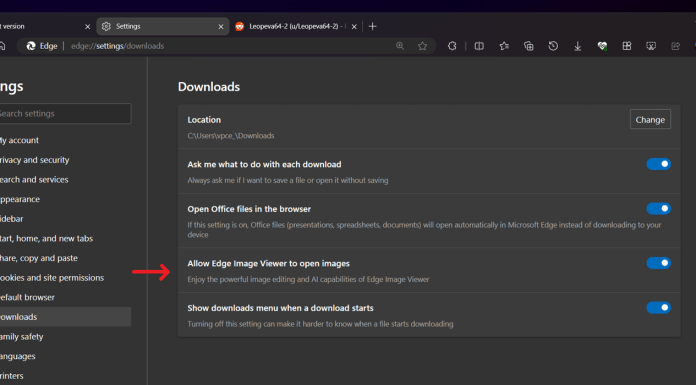Select Cookies and site permissions in sidebar

pos(51,278)
